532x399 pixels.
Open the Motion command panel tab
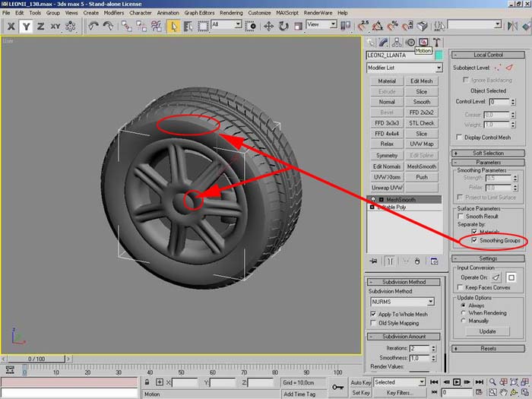pyautogui.click(x=411, y=43)
